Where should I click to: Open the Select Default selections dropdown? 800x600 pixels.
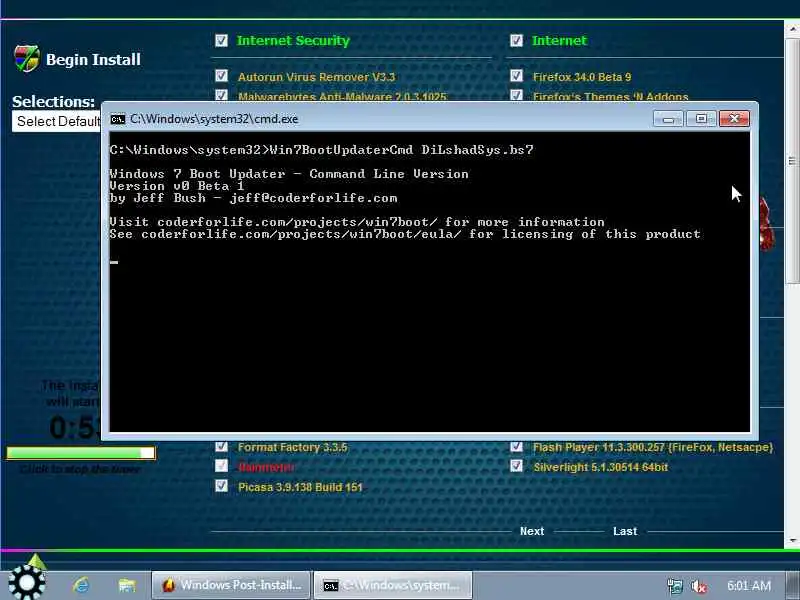tap(57, 121)
